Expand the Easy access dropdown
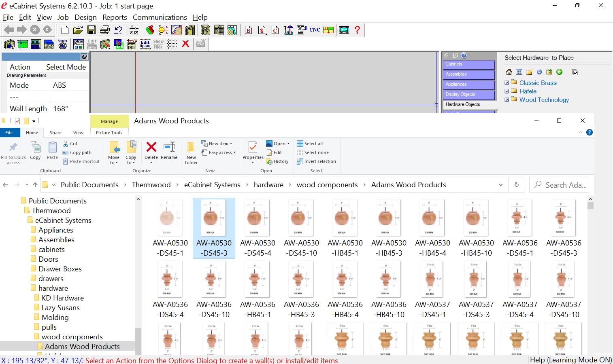 (x=221, y=152)
